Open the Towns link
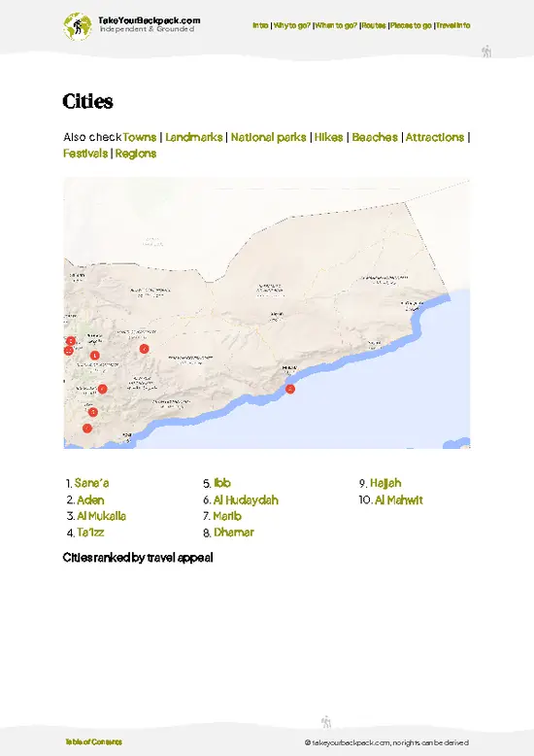The height and width of the screenshot is (756, 534). (139, 137)
